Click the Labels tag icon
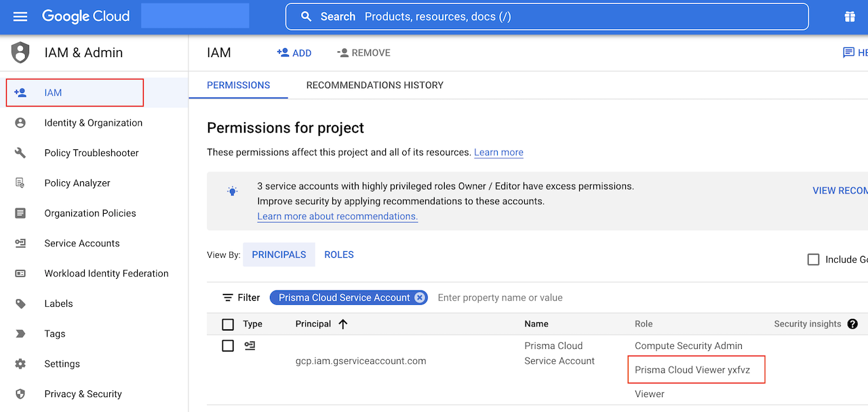Image resolution: width=868 pixels, height=412 pixels. (20, 303)
